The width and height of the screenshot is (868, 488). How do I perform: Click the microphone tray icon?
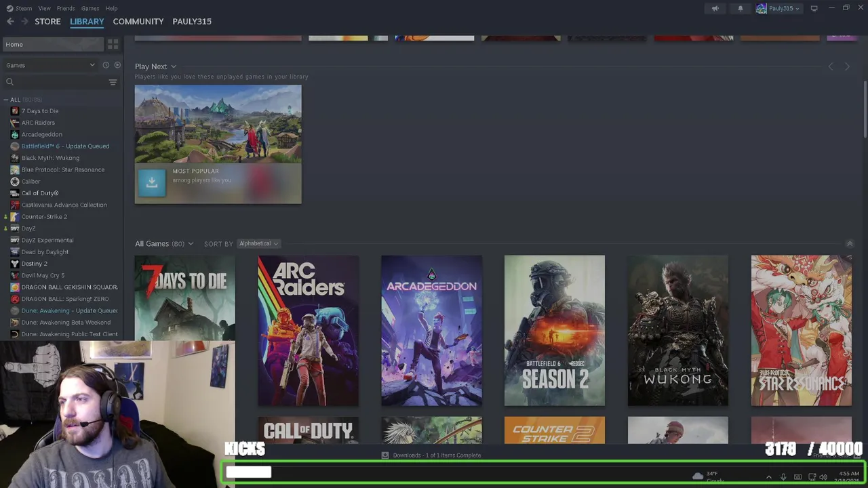coord(783,477)
